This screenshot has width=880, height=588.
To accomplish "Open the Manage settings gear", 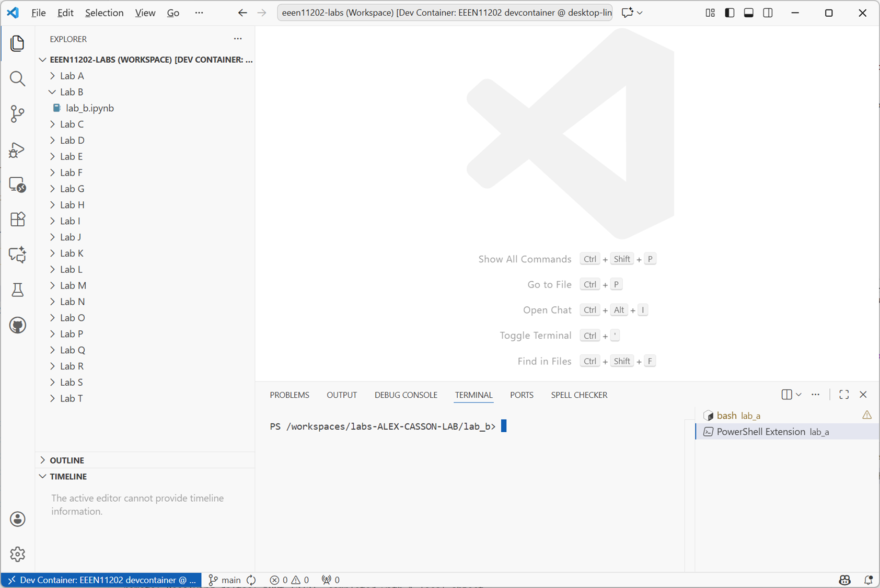I will 17,554.
